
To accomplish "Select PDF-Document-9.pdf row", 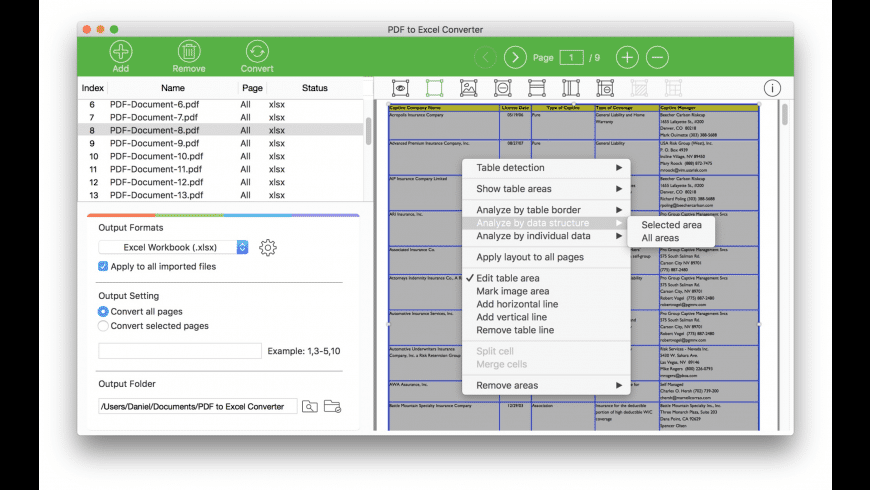I will click(x=221, y=143).
